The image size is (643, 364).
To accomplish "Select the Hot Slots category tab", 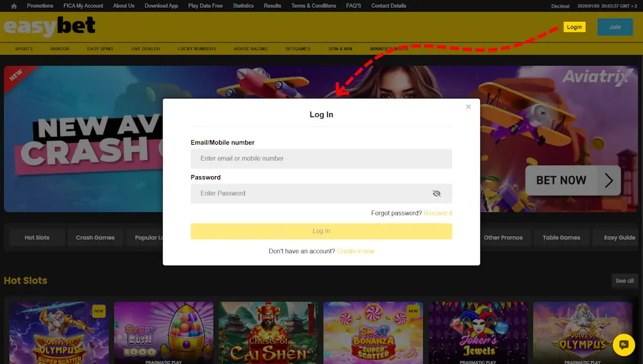I will tap(37, 237).
